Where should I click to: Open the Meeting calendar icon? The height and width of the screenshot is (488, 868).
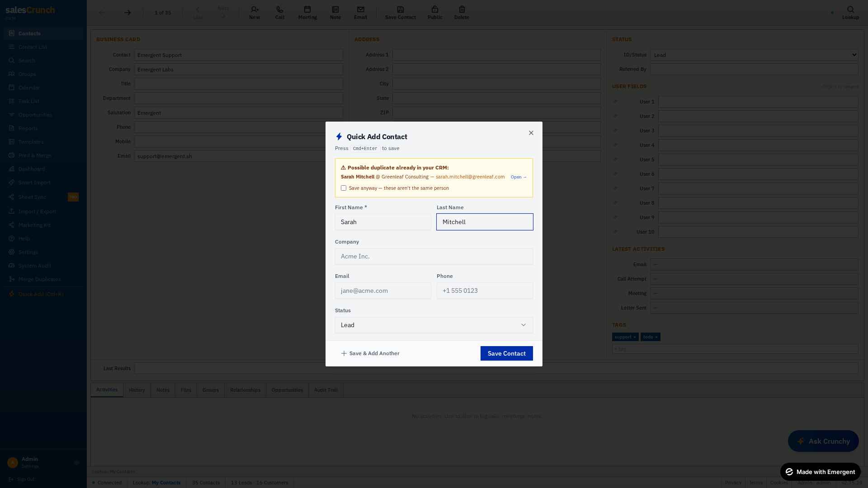pyautogui.click(x=307, y=13)
